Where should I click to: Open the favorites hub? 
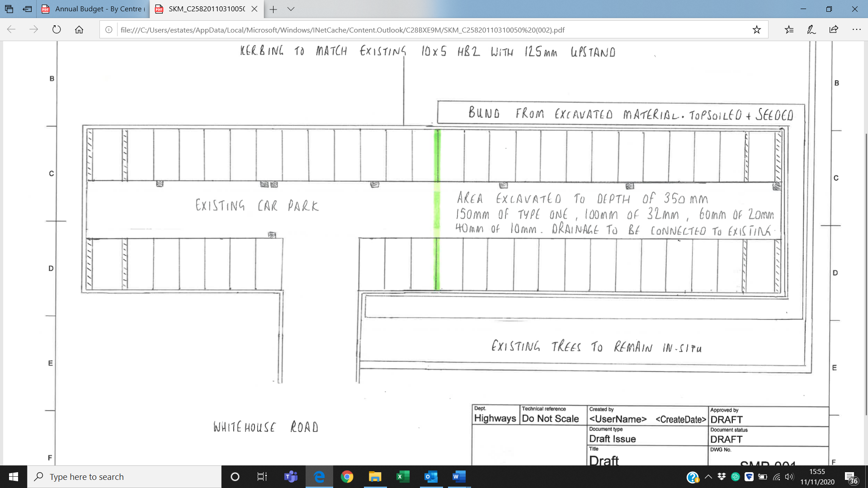pos(789,30)
